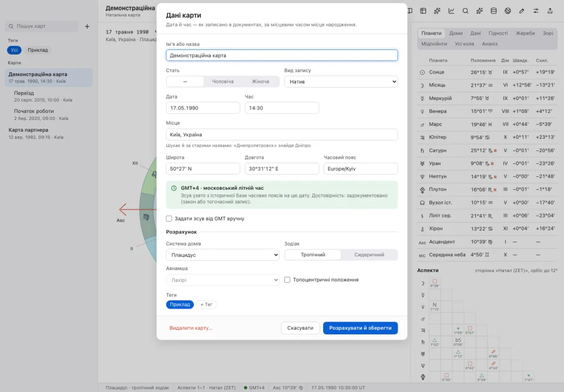Screen dimensions: 564x392
Task: Click the node glyph in Вузол іст. row
Action: point(422,203)
